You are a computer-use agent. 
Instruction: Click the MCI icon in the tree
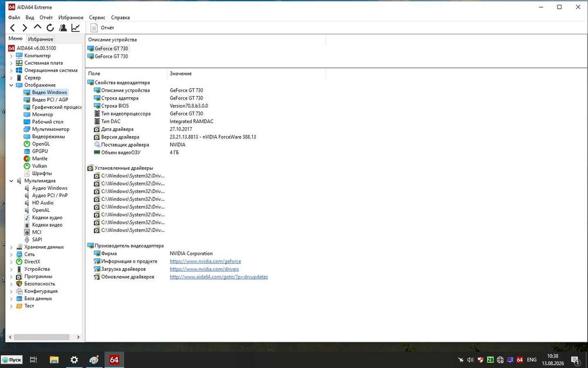(x=26, y=232)
